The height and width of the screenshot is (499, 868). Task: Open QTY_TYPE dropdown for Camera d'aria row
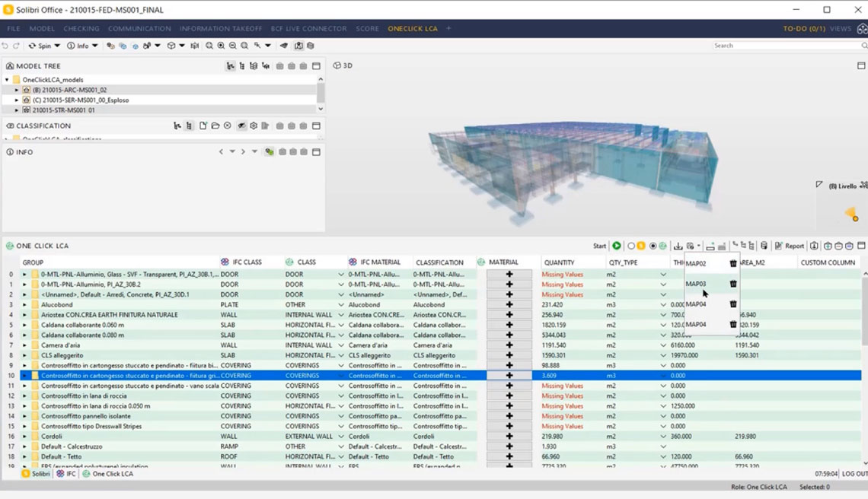pyautogui.click(x=663, y=345)
